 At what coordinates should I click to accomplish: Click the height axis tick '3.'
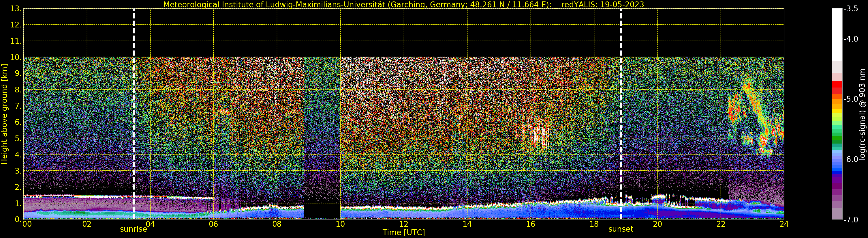[18, 171]
